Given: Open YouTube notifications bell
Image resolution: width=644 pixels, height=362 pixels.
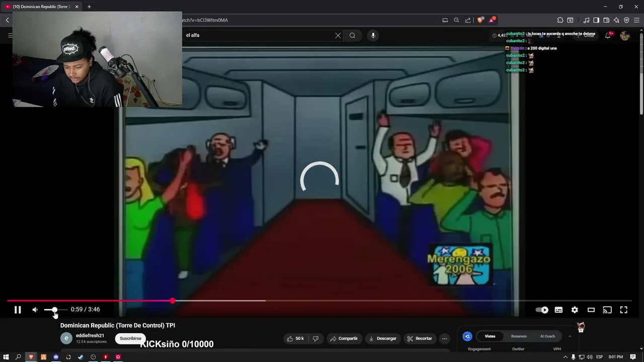Looking at the screenshot, I should (608, 35).
